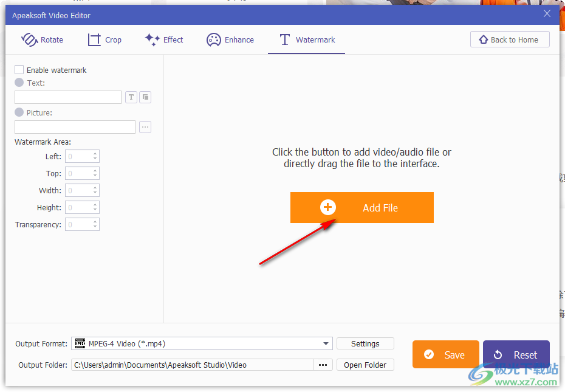
Task: Switch to the Enhance tab
Action: (230, 40)
